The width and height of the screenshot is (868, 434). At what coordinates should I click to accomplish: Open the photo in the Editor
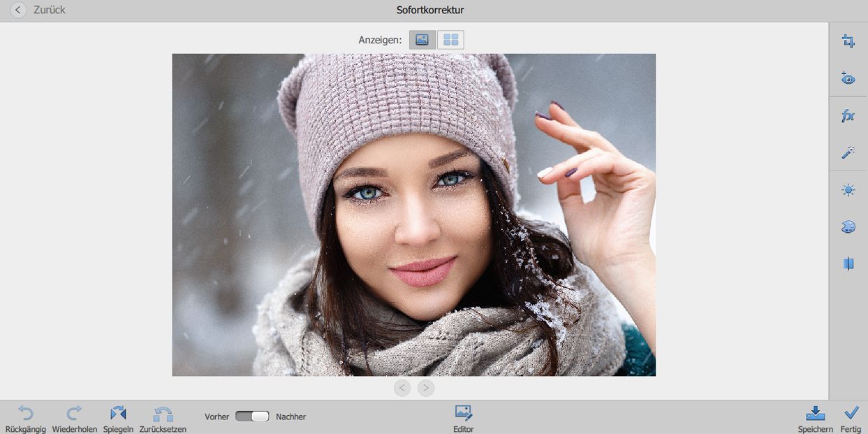point(464,419)
